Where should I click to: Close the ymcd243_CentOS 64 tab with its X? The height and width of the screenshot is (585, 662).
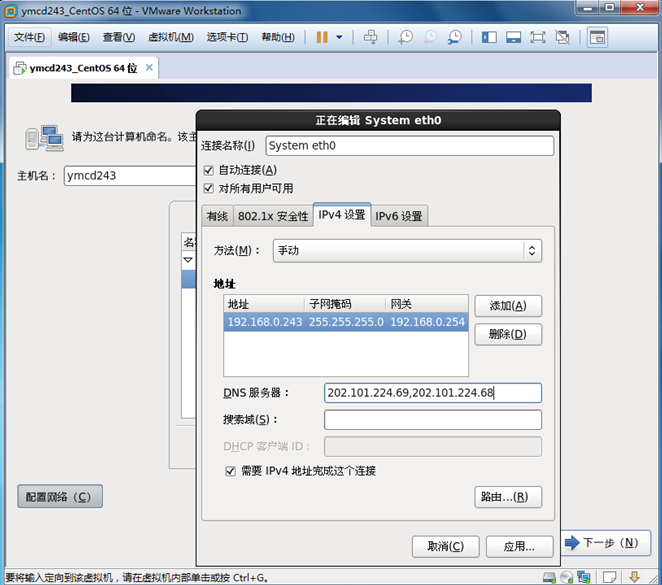tap(149, 68)
